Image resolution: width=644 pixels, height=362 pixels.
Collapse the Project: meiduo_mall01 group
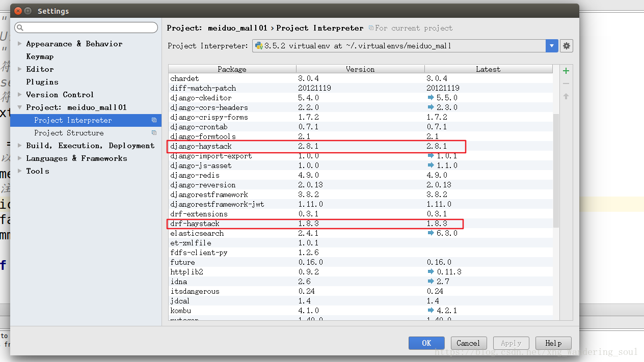pyautogui.click(x=19, y=107)
